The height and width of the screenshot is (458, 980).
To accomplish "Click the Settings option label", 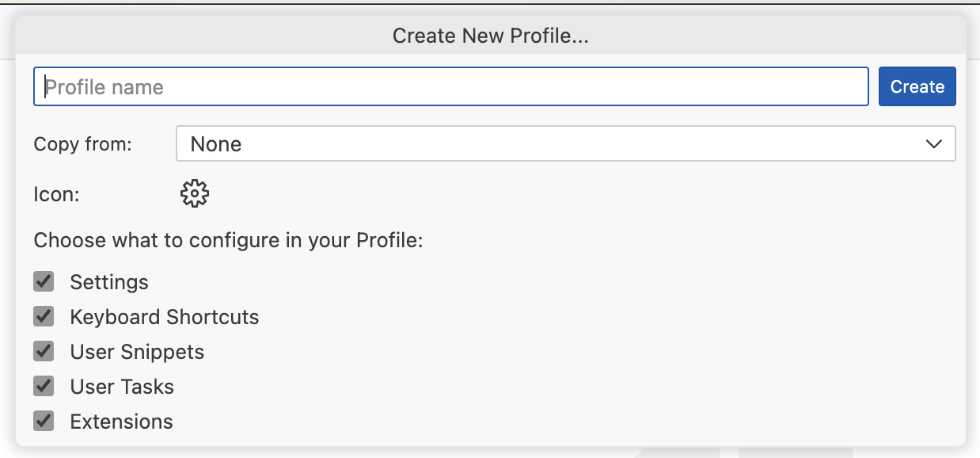I will pos(109,282).
